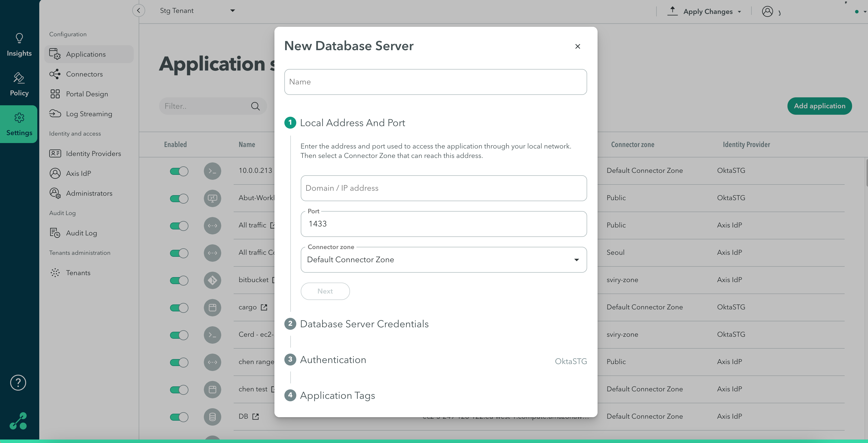Expand the Stg Tenant selector dropdown
This screenshot has width=868, height=443.
pos(232,11)
